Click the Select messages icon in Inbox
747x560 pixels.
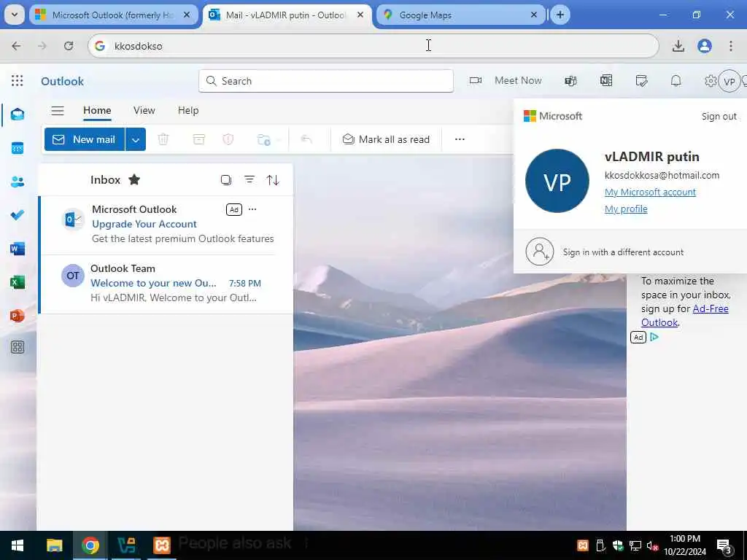tap(226, 180)
